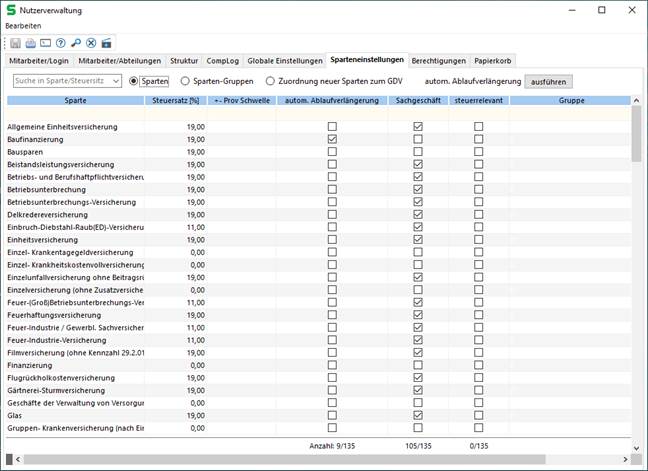Image resolution: width=648 pixels, height=471 pixels.
Task: Click the circled X toolbar icon
Action: click(x=91, y=43)
